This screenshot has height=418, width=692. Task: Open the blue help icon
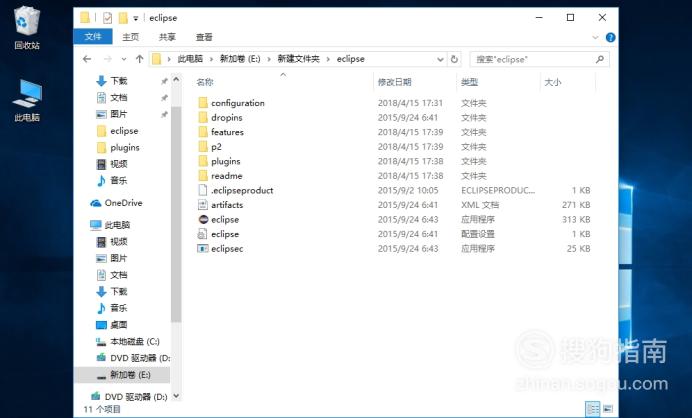[x=610, y=38]
